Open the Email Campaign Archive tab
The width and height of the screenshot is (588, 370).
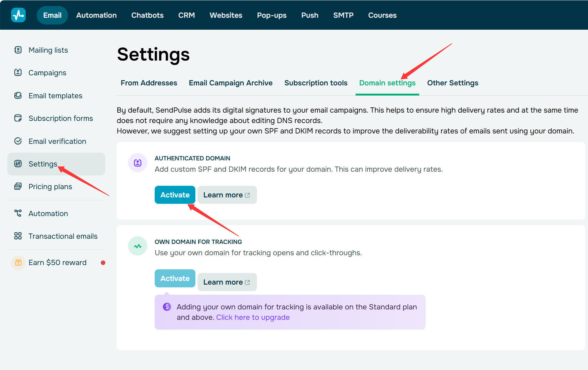click(231, 83)
